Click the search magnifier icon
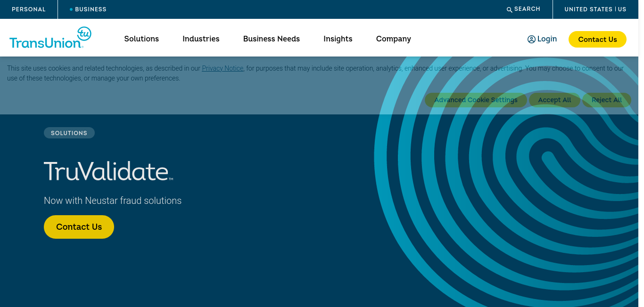Viewport: 644px width, 307px height. (x=509, y=9)
